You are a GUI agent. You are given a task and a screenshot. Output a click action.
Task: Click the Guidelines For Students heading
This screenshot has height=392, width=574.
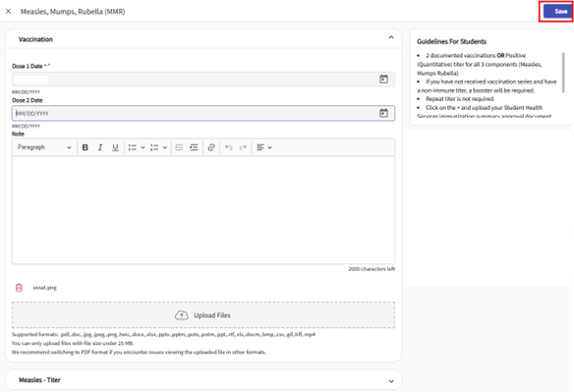[451, 41]
